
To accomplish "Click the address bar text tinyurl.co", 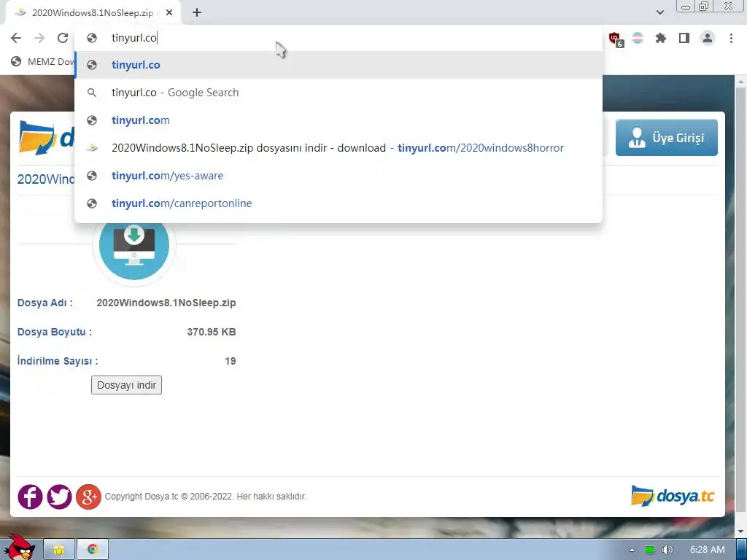I will pyautogui.click(x=134, y=38).
